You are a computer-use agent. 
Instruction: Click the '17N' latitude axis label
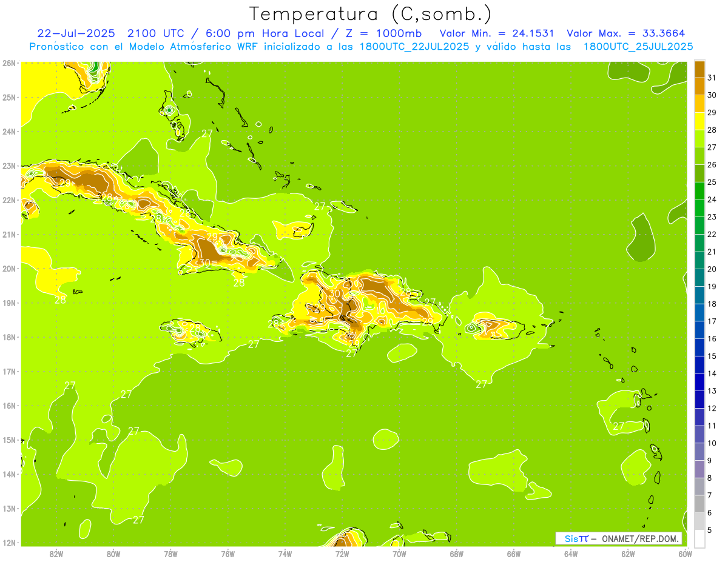pyautogui.click(x=9, y=372)
